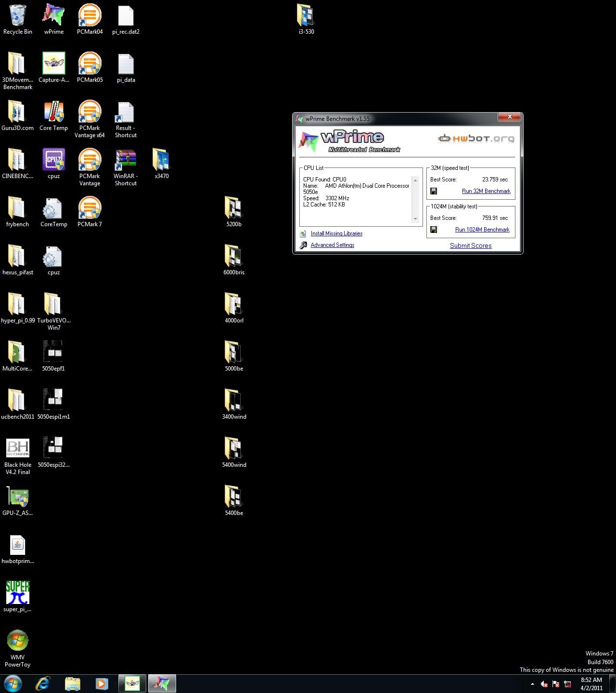Select the PCMark 7 shortcut icon
Screen dimensions: 616x693
[x=90, y=208]
